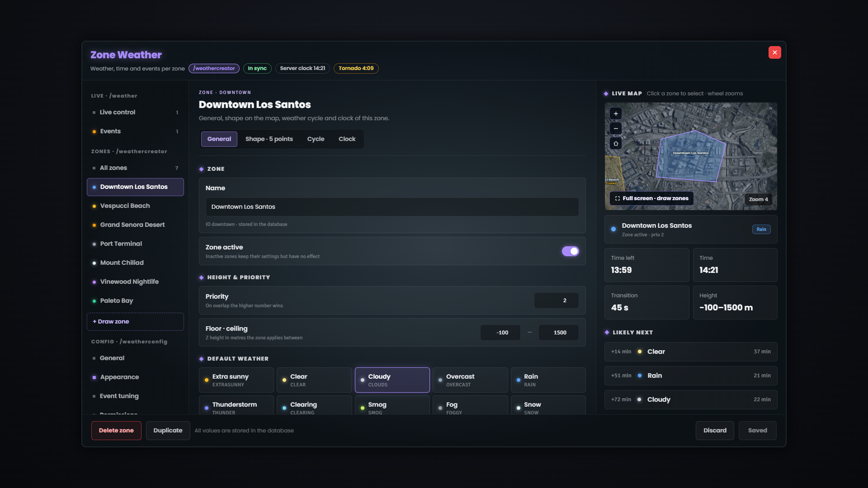The width and height of the screenshot is (868, 488).
Task: Select Clear default weather
Action: 314,380
